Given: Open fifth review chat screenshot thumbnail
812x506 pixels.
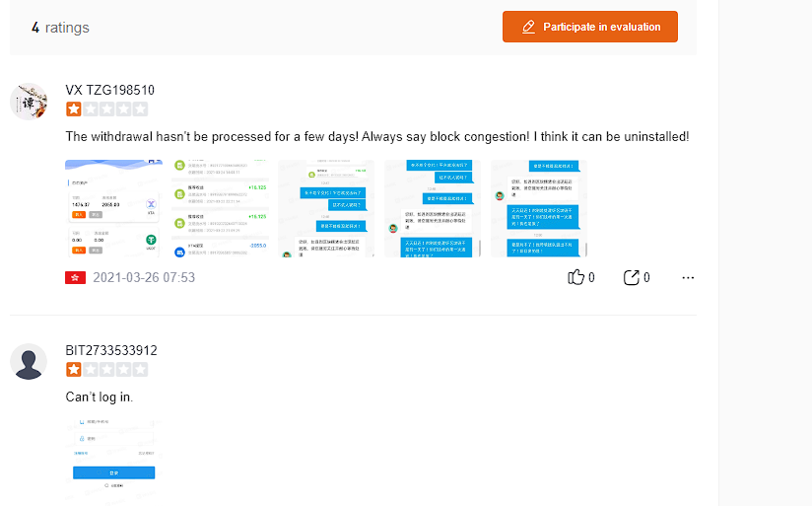Looking at the screenshot, I should pyautogui.click(x=539, y=209).
